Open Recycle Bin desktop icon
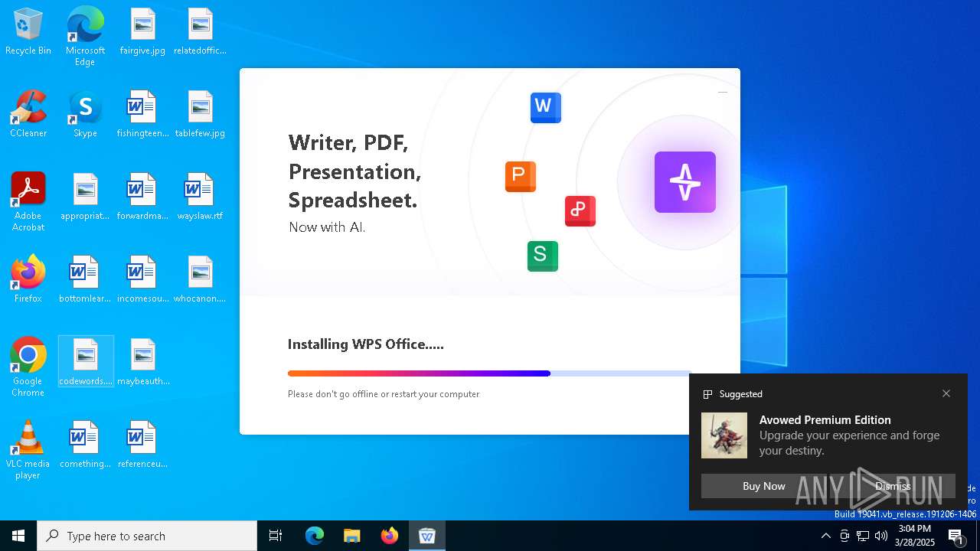980x551 pixels. click(28, 32)
